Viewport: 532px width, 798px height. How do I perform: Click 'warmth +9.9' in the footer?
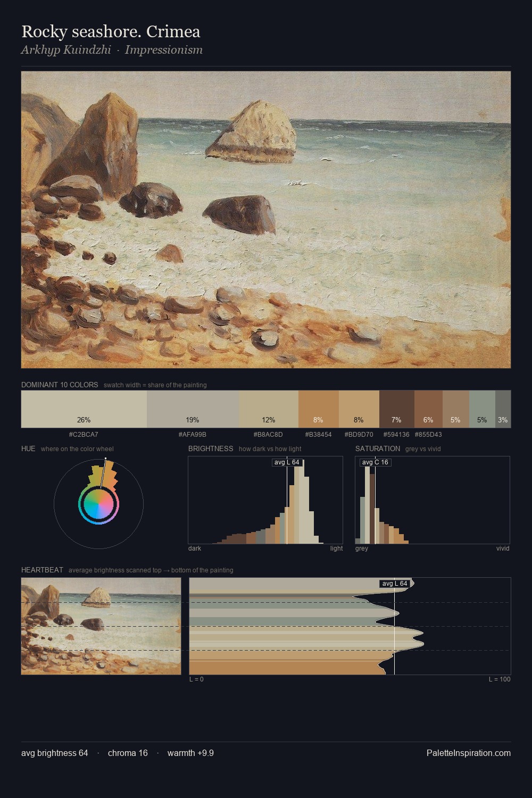(x=190, y=753)
